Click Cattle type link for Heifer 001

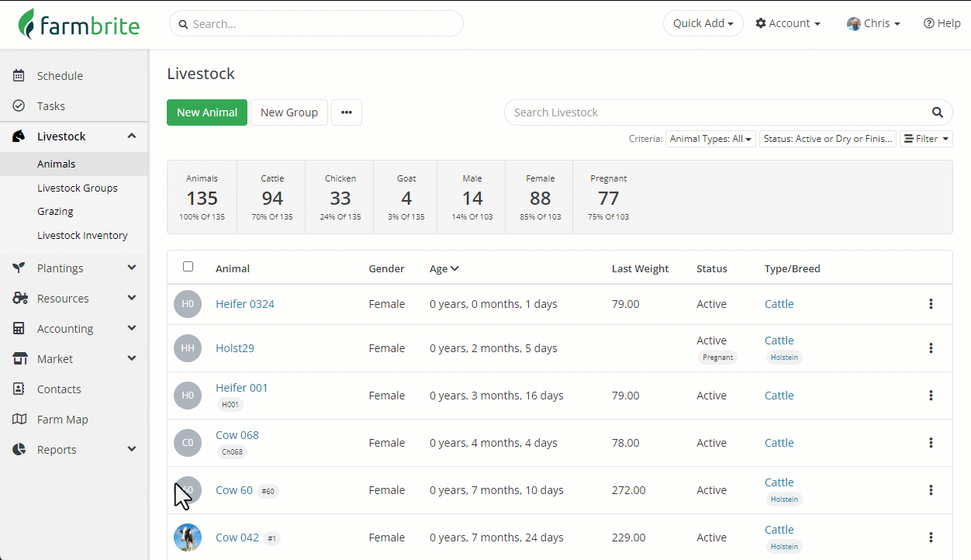coord(779,396)
